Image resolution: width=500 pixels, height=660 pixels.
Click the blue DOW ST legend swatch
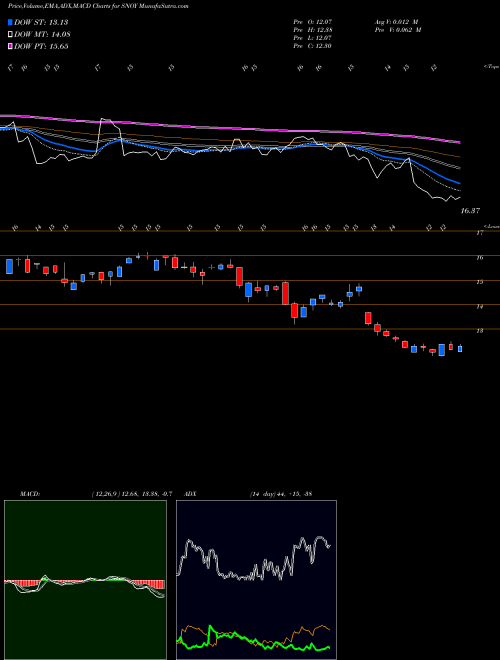[10, 22]
